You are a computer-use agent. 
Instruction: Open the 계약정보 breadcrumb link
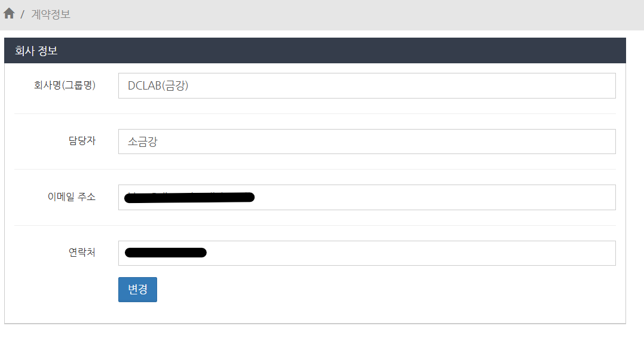(x=51, y=14)
